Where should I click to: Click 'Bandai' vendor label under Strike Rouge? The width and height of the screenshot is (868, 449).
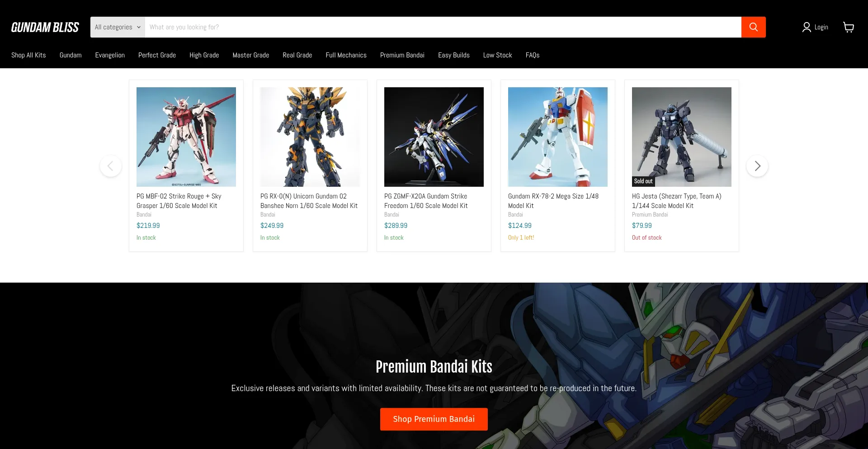click(x=144, y=215)
